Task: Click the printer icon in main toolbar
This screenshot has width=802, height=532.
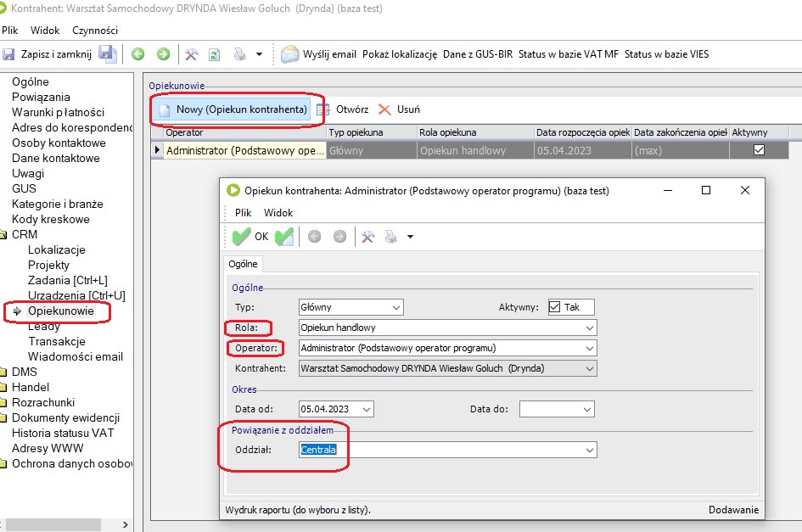Action: 240,54
